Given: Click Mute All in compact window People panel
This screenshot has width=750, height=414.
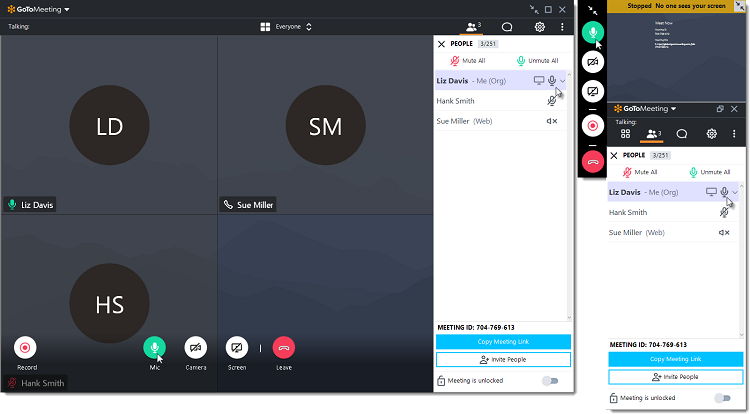Looking at the screenshot, I should coord(640,172).
